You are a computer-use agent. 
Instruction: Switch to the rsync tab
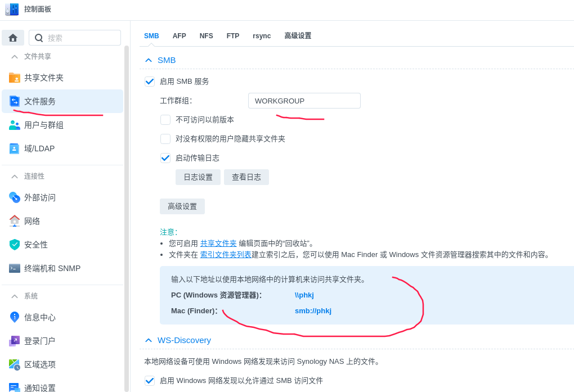pos(262,36)
